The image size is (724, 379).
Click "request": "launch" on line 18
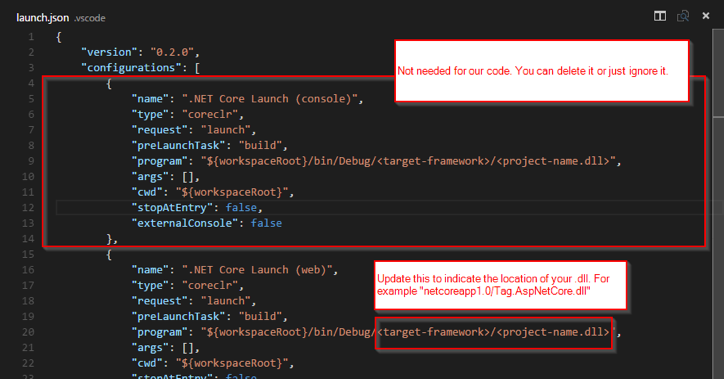tap(191, 301)
